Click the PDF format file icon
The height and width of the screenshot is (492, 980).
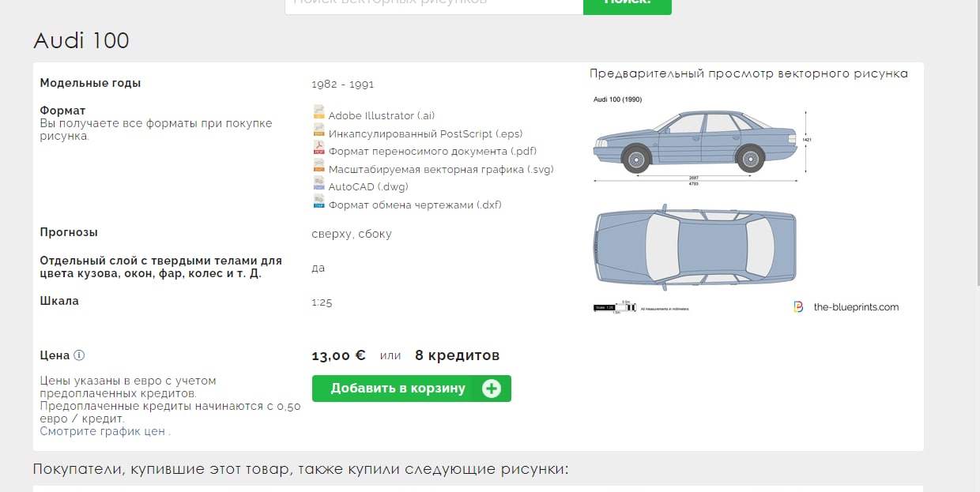coord(318,148)
